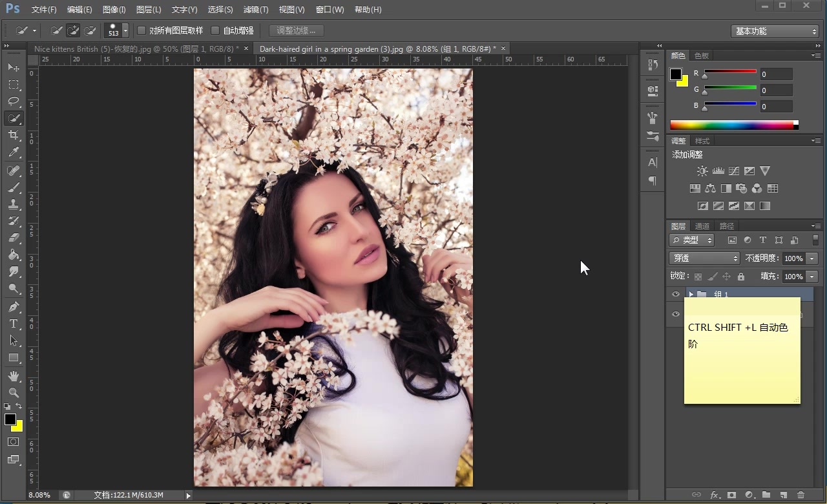Open the 不透明度 opacity dropdown arrow
Screen dimensions: 827x504
(812, 258)
